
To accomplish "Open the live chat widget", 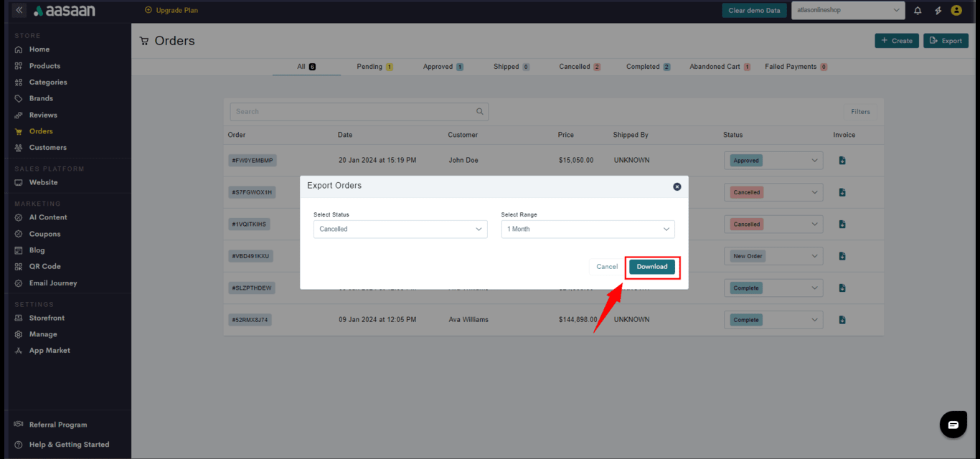I will click(x=953, y=425).
